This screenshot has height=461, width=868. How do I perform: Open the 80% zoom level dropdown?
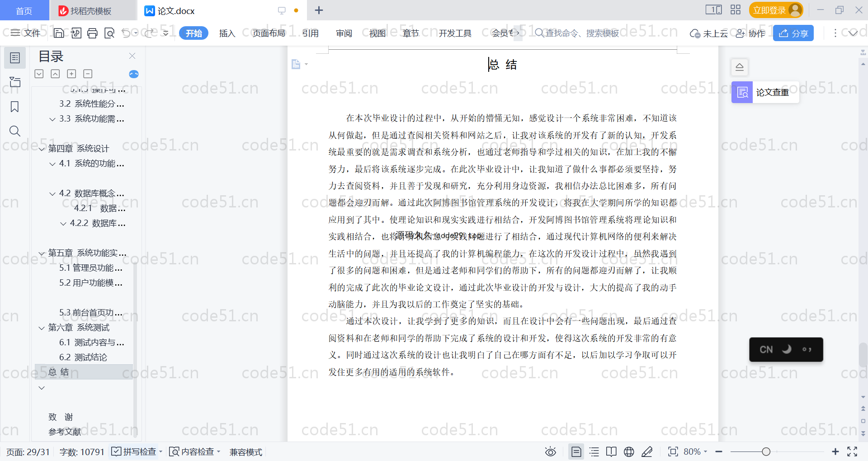(695, 452)
